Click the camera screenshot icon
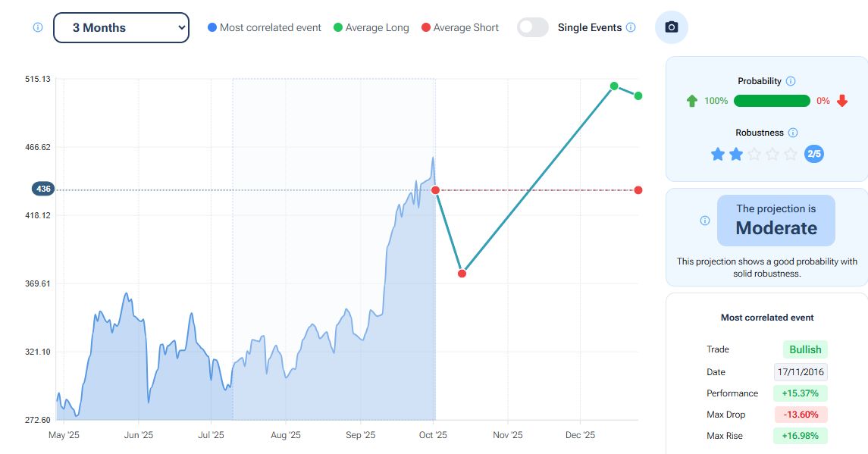The image size is (868, 454). coord(671,27)
